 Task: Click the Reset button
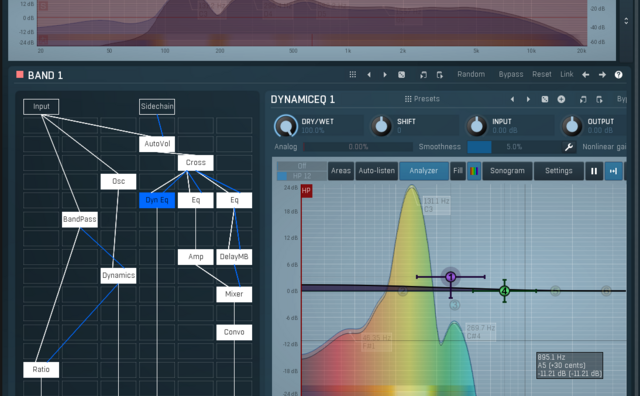tap(542, 74)
